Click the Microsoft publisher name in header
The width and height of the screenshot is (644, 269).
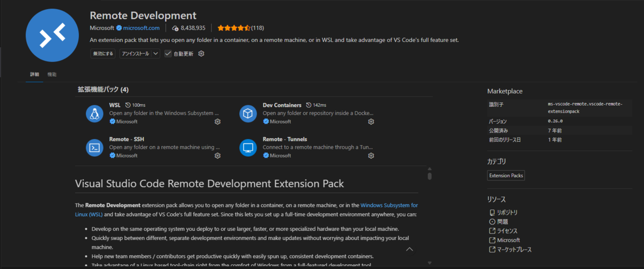point(102,28)
